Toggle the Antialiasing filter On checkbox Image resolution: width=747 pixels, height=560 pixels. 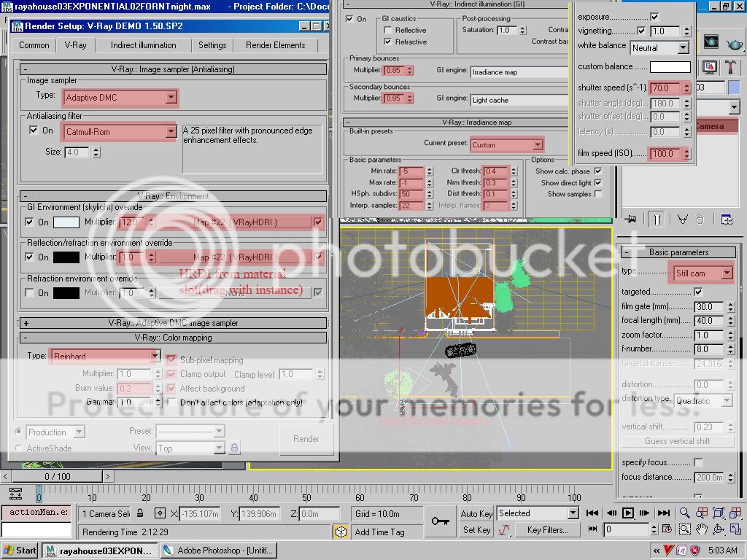coord(34,130)
